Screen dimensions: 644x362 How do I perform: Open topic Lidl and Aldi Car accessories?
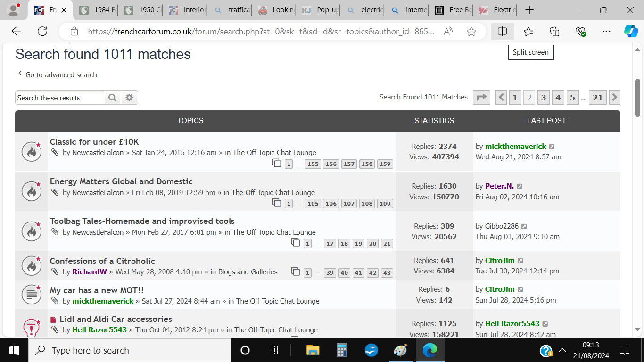(x=116, y=319)
